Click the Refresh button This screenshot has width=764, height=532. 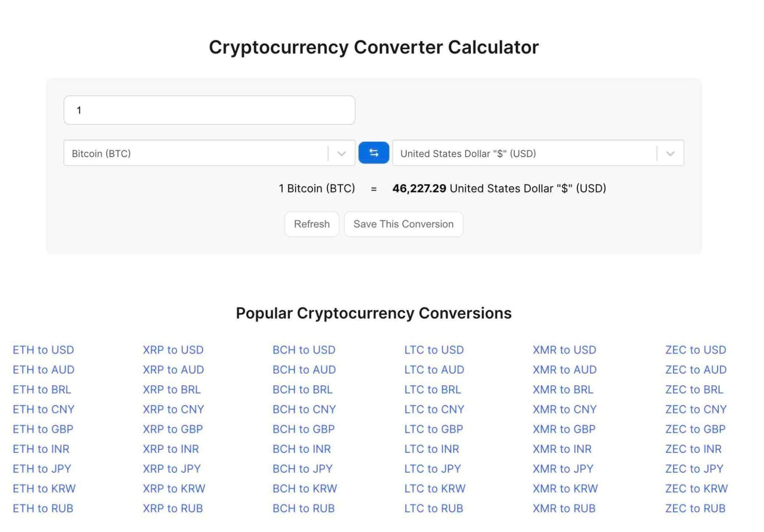pos(312,224)
